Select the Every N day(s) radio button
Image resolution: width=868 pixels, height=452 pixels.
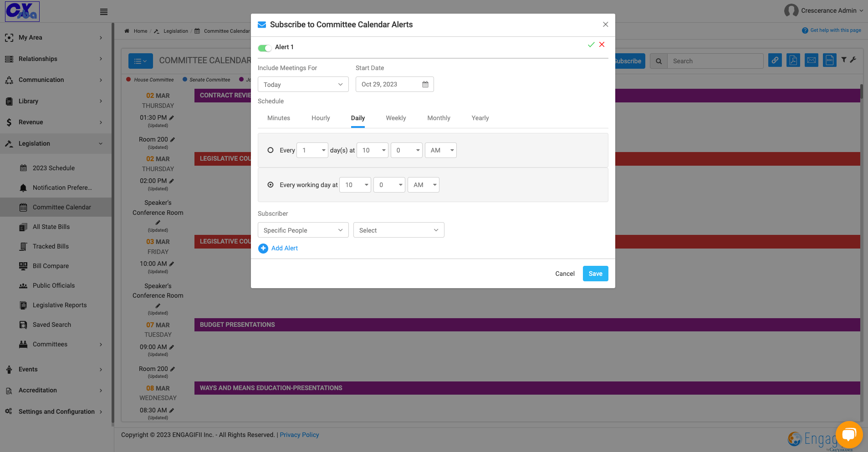click(x=271, y=150)
